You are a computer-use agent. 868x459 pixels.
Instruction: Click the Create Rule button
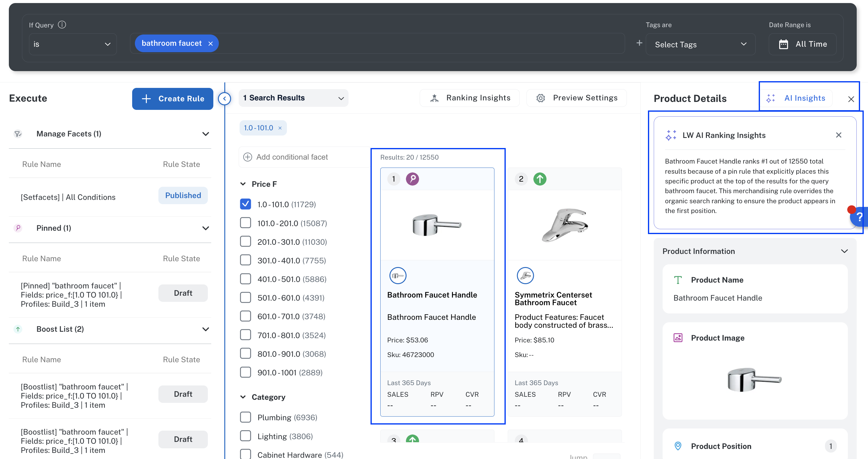coord(172,99)
